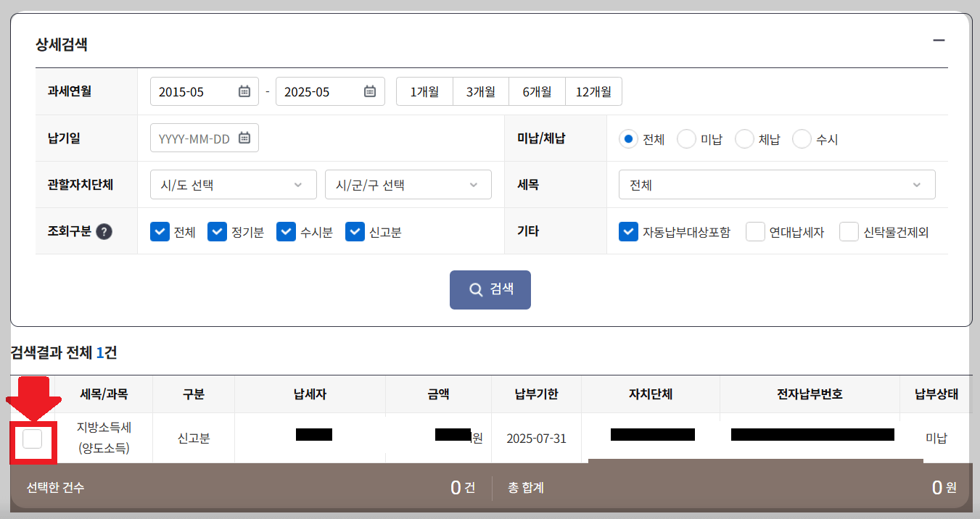The height and width of the screenshot is (519, 980).
Task: Click the 검색 search button
Action: (490, 289)
